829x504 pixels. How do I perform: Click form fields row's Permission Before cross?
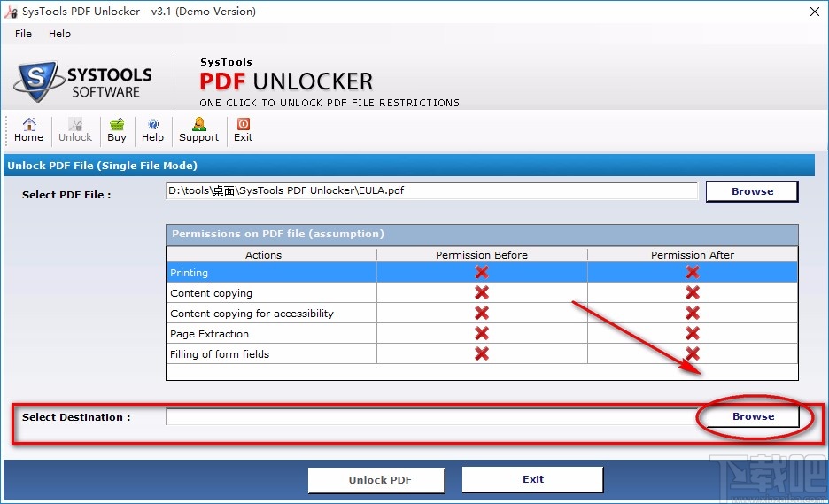(x=482, y=353)
